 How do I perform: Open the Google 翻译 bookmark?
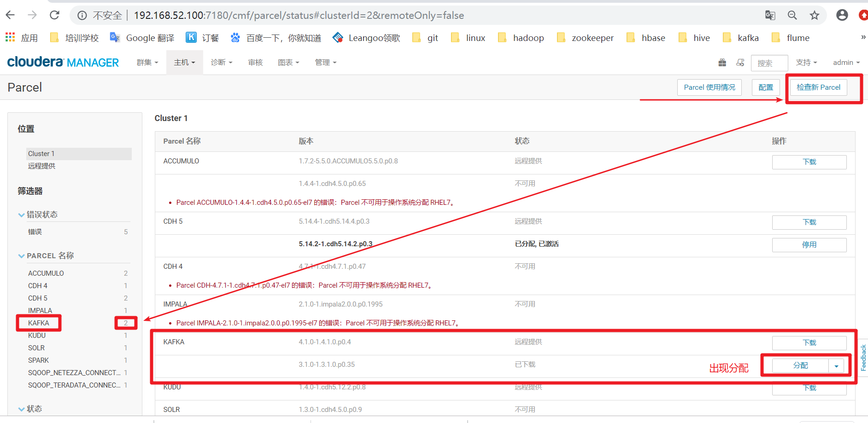[142, 38]
